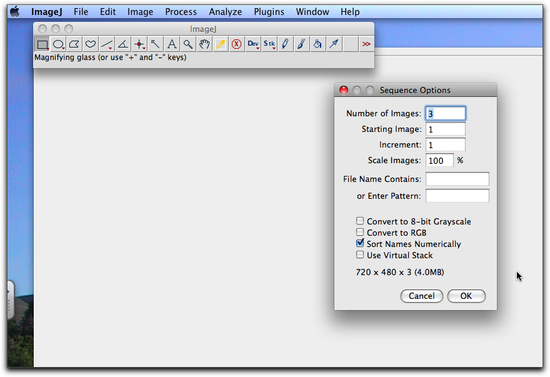Open the more tools double-arrow menu
This screenshot has width=550, height=377.
click(366, 44)
